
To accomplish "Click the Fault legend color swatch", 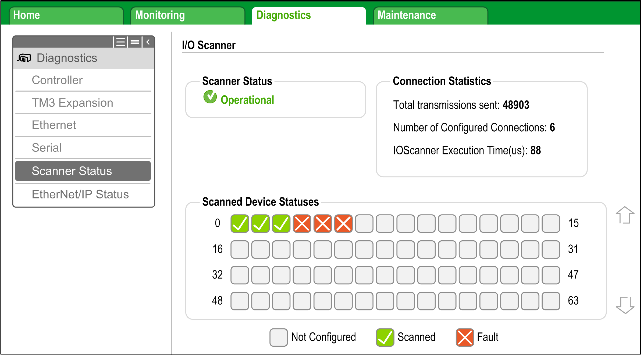I will click(465, 337).
